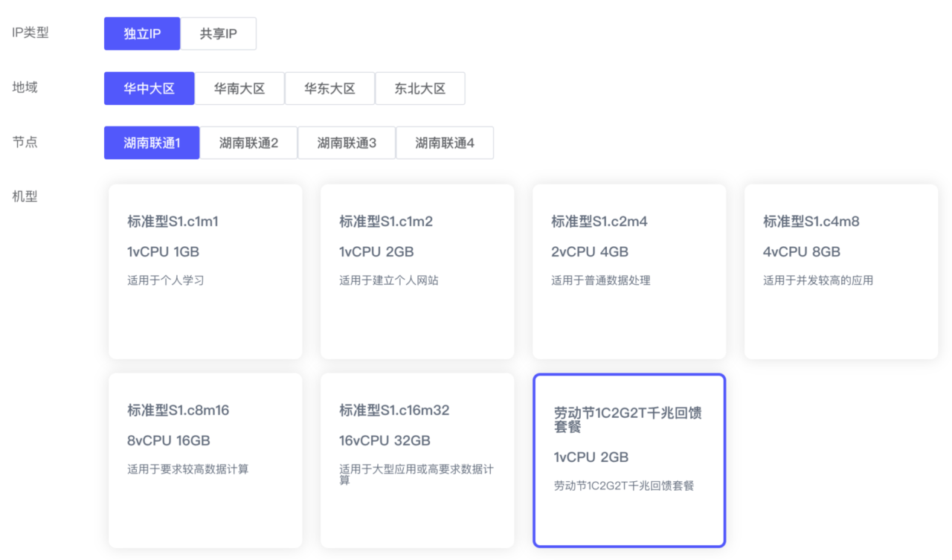Choose the 标准型S1.c1m2 1vCPU 2GB card
This screenshot has width=952, height=560.
(x=417, y=271)
